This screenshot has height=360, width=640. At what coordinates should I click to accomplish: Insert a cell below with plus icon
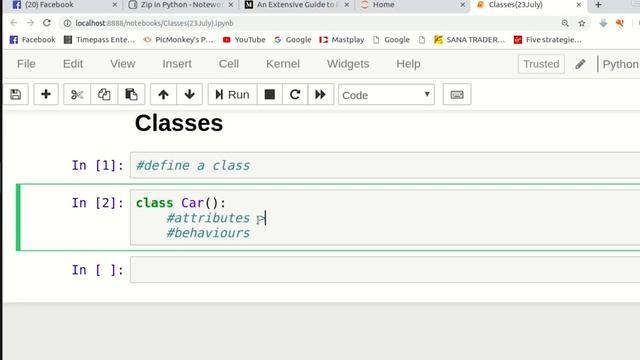click(46, 95)
